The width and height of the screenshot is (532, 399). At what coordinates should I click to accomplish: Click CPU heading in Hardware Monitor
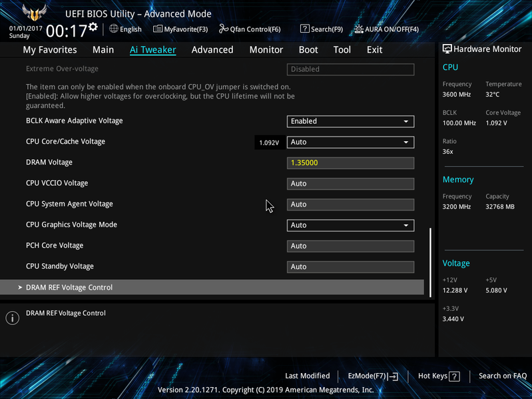[450, 67]
